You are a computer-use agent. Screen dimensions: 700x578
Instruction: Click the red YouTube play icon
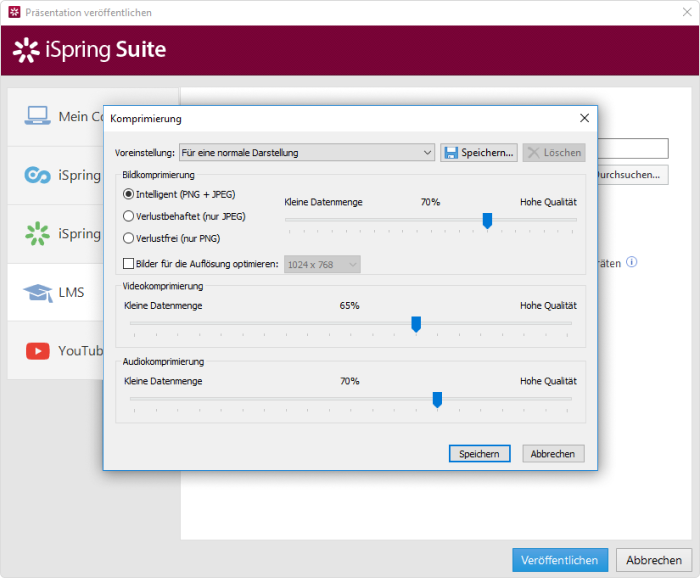pyautogui.click(x=38, y=351)
